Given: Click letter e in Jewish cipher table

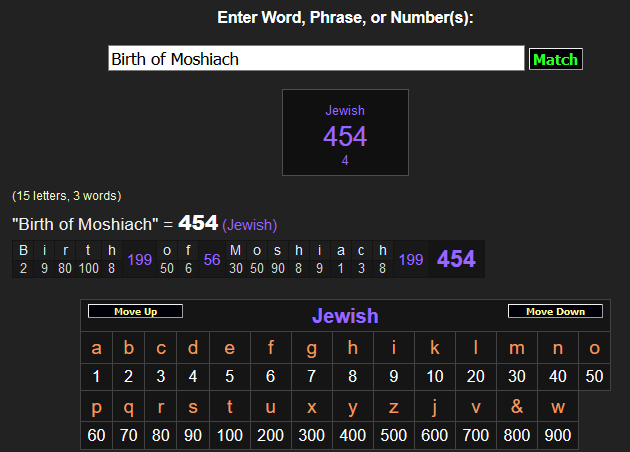Looking at the screenshot, I should pos(230,348).
